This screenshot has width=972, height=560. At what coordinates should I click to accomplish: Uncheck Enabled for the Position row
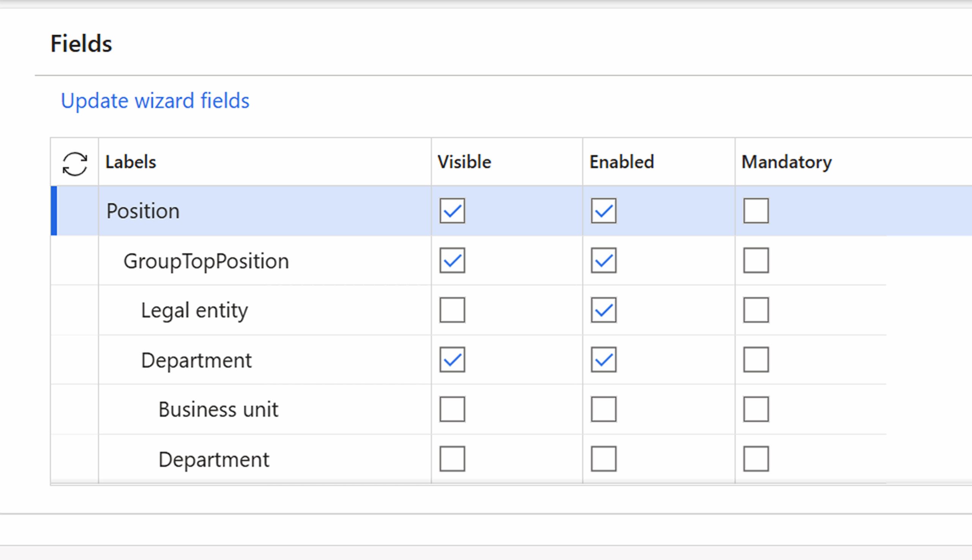pos(603,211)
